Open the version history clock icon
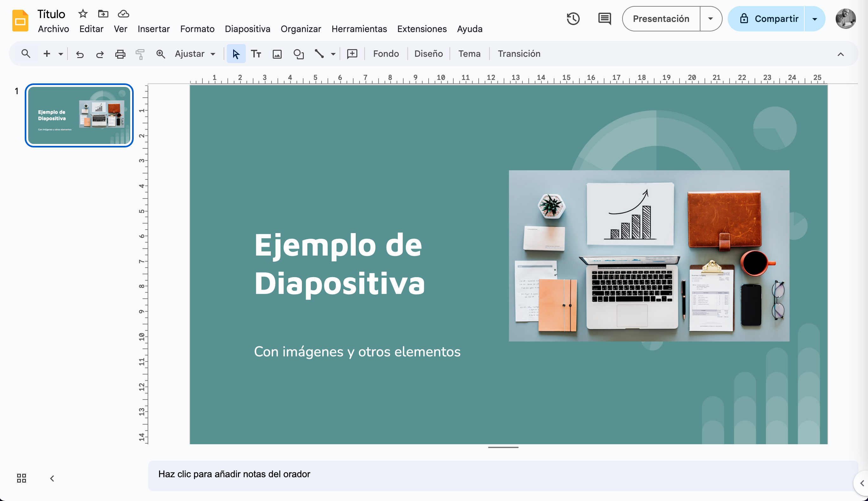Image resolution: width=868 pixels, height=501 pixels. click(x=573, y=19)
